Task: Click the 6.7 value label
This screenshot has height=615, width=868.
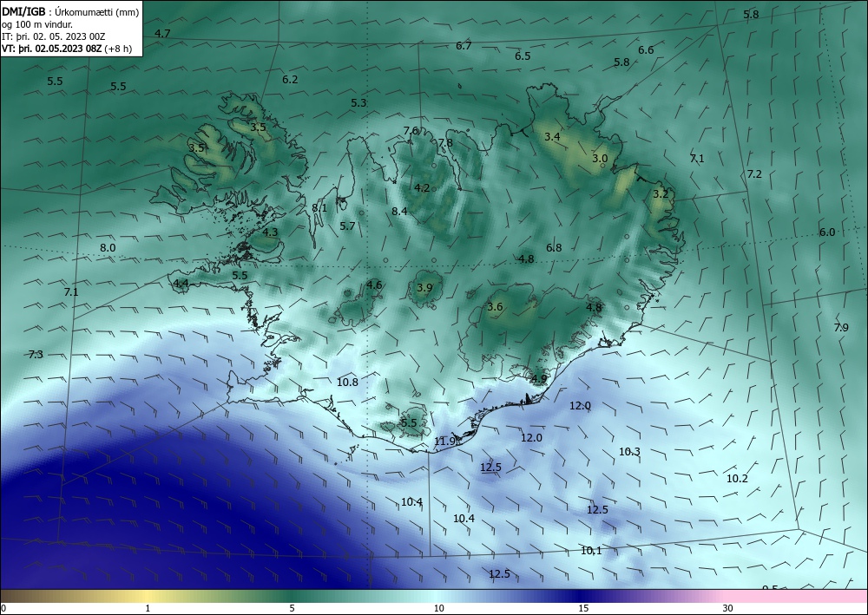Action: (464, 45)
